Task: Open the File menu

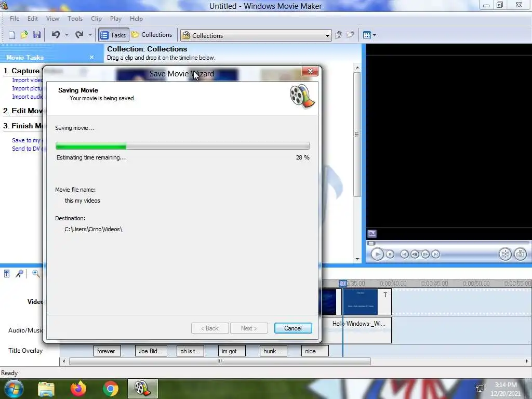Action: click(x=15, y=19)
